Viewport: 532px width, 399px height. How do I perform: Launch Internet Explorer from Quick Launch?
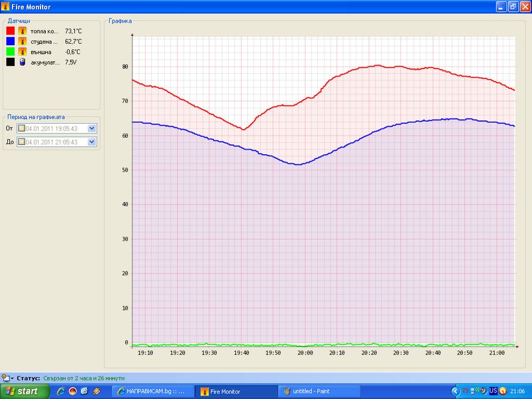tap(61, 391)
